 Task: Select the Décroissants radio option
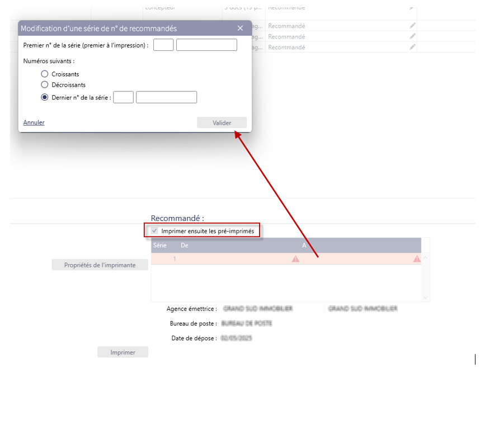click(45, 84)
